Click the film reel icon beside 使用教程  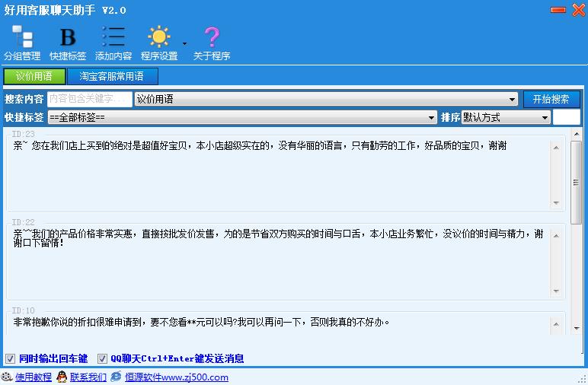click(7, 377)
